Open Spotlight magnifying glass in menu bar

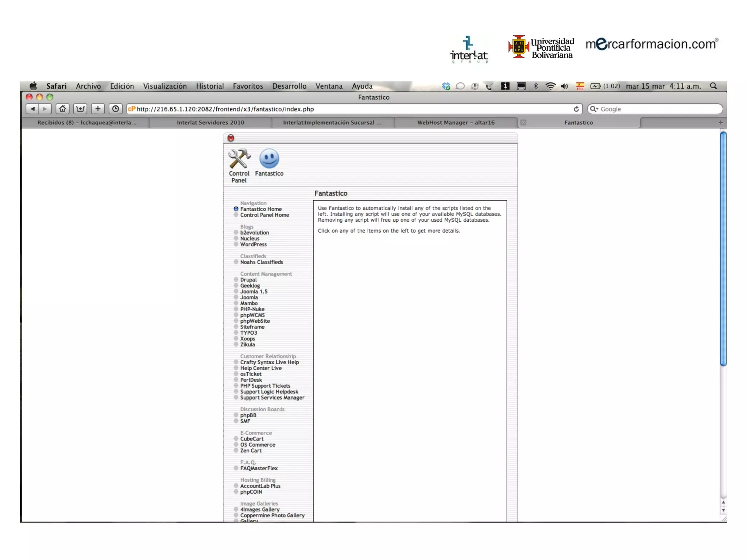pos(713,86)
